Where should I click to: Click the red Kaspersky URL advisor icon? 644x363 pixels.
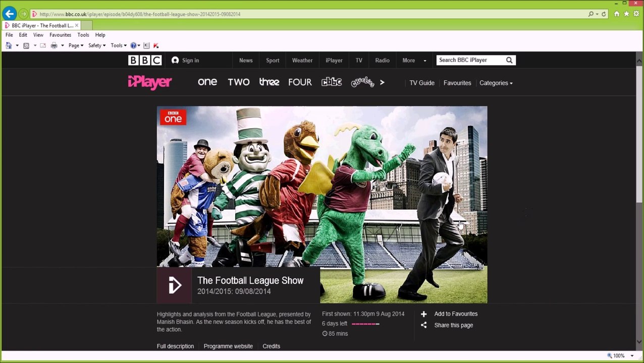click(156, 45)
